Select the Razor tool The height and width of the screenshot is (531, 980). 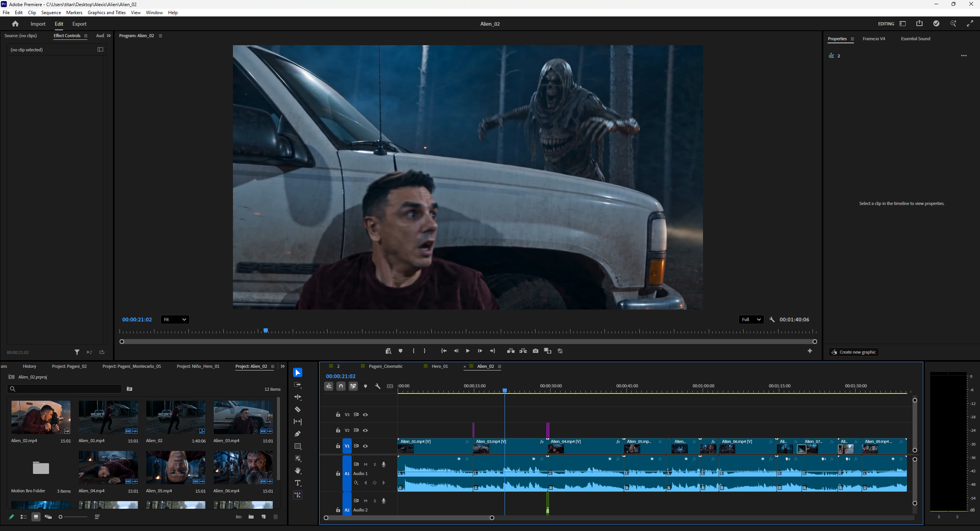point(298,409)
